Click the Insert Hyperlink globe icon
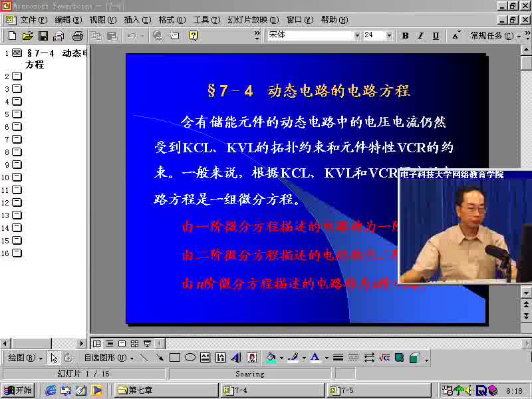This screenshot has height=399, width=532. [158, 36]
